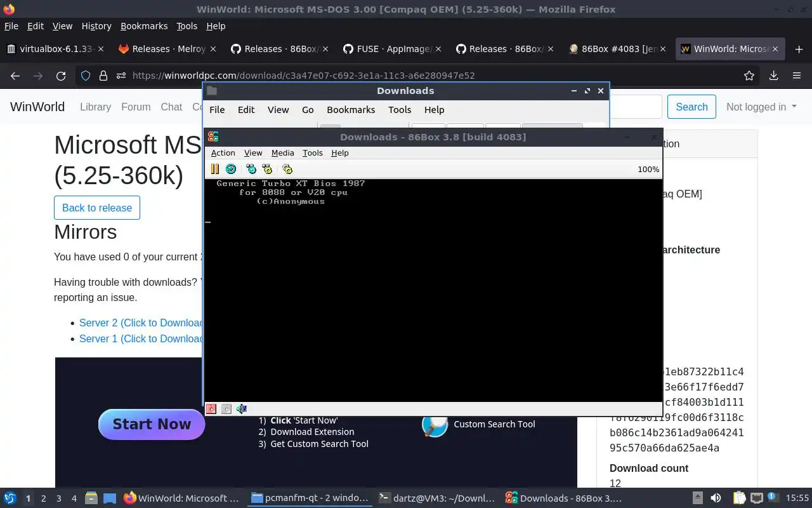812x508 pixels.
Task: Click the Start Now ad button
Action: pyautogui.click(x=152, y=424)
